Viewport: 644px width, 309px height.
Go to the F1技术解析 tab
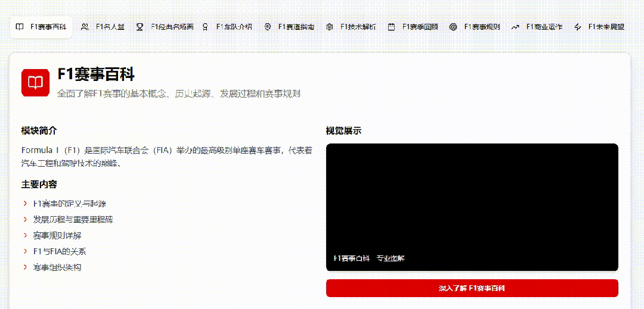[351, 27]
